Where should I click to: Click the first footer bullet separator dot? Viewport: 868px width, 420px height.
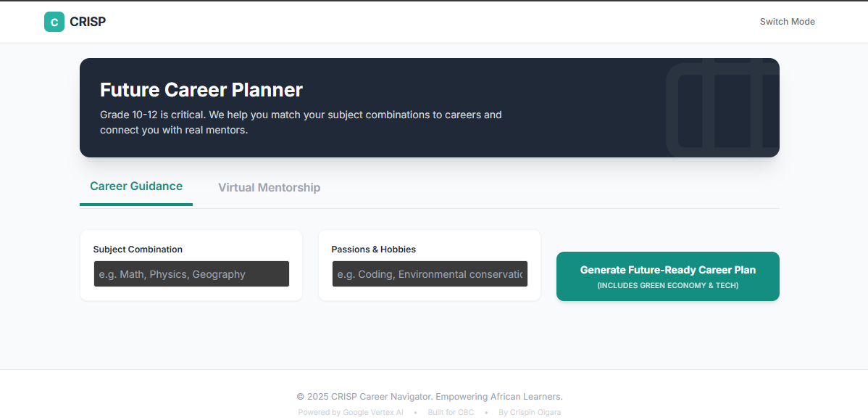click(415, 413)
